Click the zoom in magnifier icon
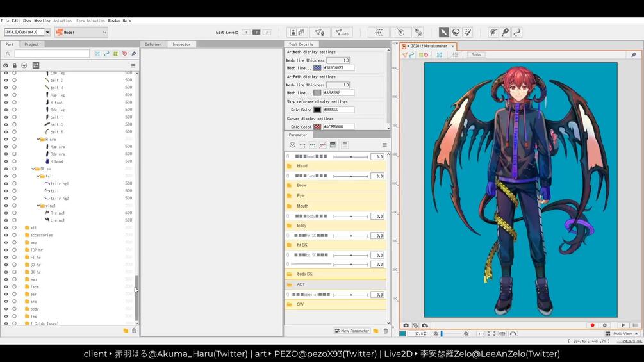Screen dimensions: 644x362 (x=466, y=334)
